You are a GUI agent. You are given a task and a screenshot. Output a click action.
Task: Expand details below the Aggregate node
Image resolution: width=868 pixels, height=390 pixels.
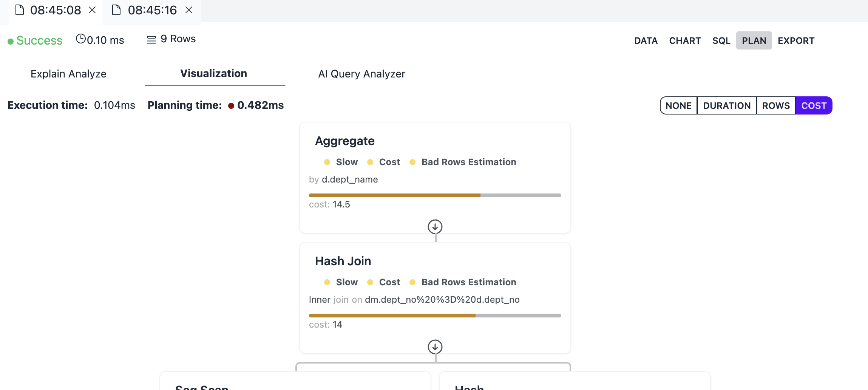435,227
